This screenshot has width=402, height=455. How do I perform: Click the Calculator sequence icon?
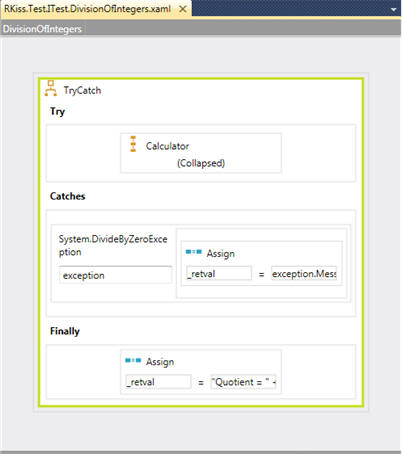[x=133, y=144]
